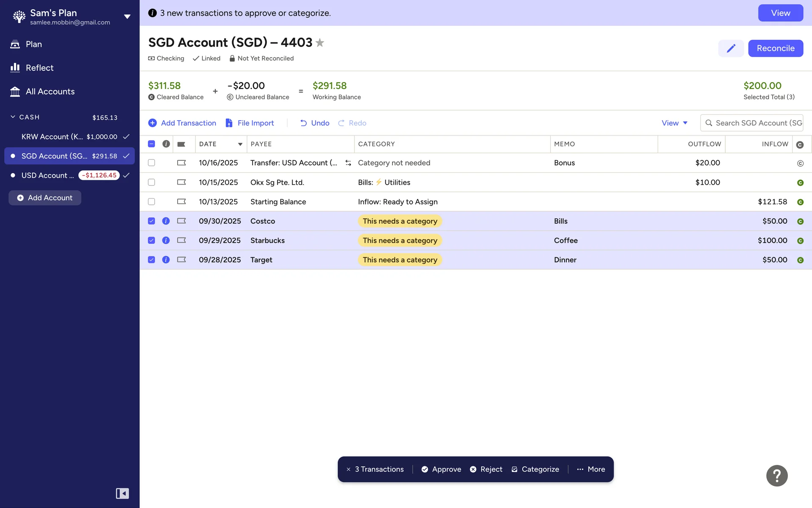The image size is (812, 508).
Task: Dismiss selection using X beside 3 Transactions
Action: (x=348, y=469)
